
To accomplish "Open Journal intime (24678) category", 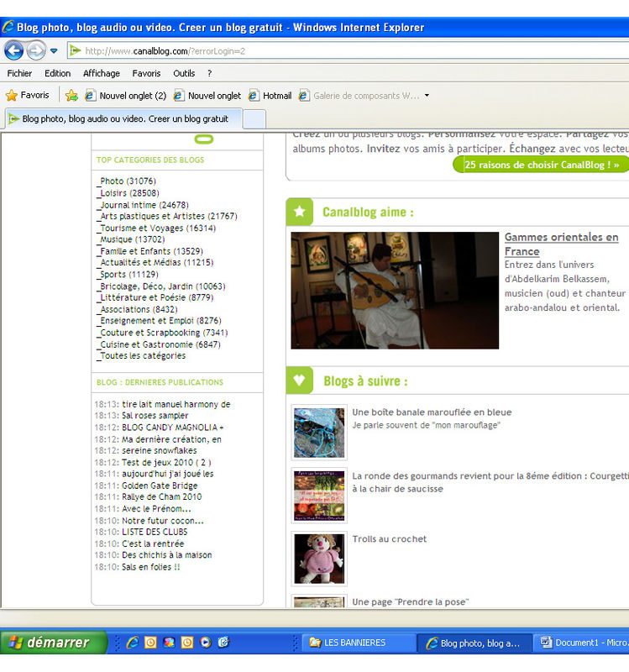I will click(x=144, y=205).
